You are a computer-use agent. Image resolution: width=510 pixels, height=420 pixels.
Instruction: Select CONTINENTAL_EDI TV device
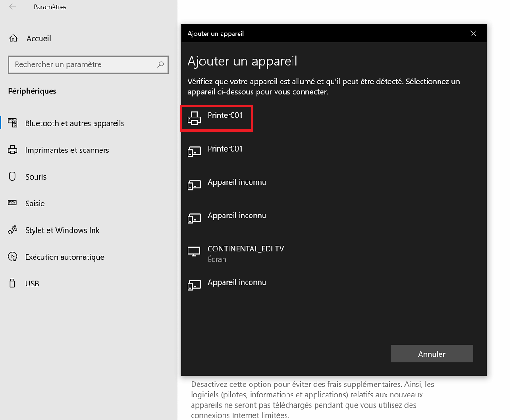click(x=334, y=254)
